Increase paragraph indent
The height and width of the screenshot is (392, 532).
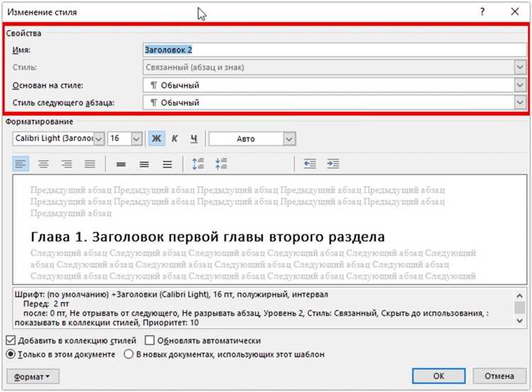333,164
